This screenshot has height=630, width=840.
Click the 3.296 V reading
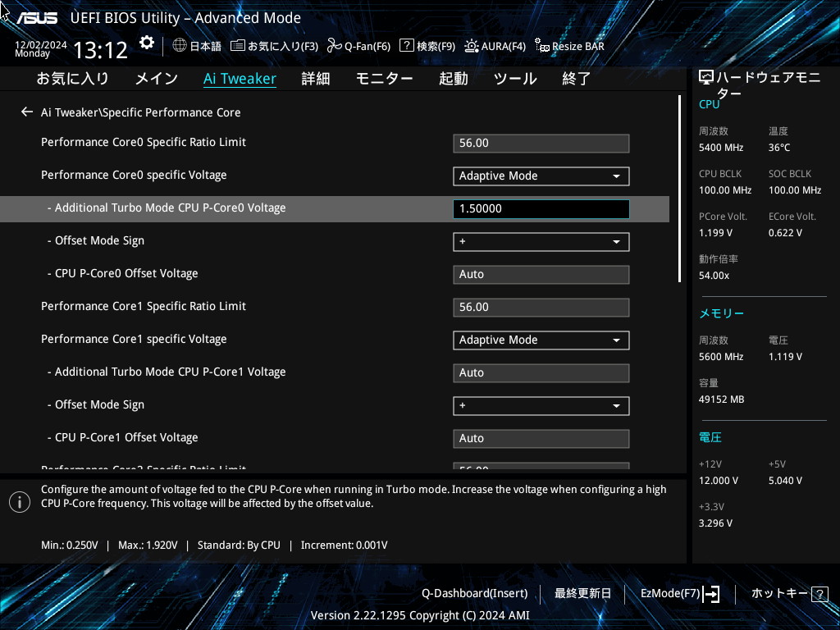point(715,523)
